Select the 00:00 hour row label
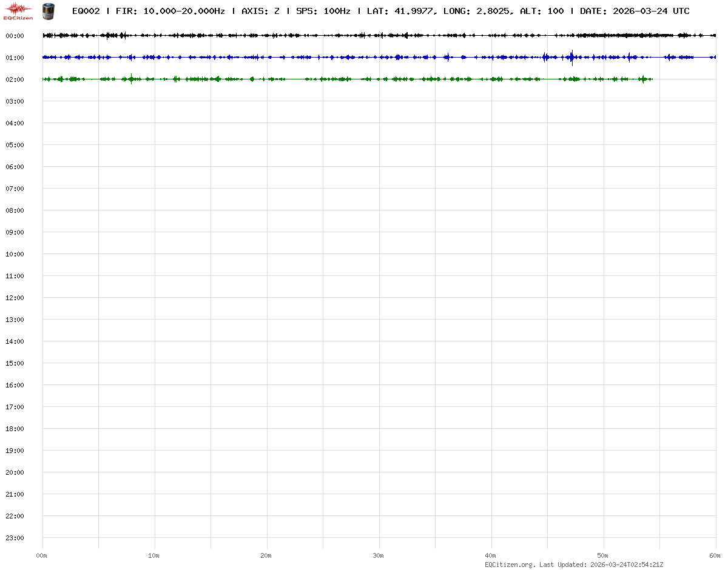This screenshot has width=728, height=570. (x=15, y=36)
